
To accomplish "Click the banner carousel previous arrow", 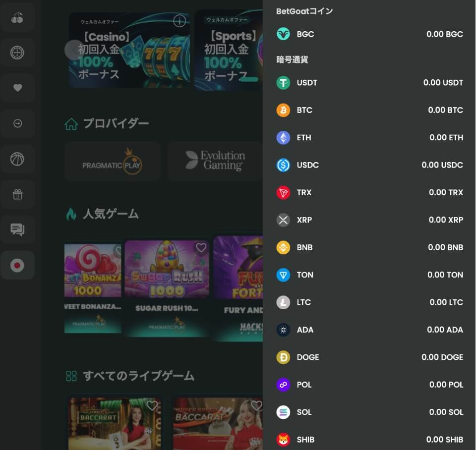I will tap(74, 50).
